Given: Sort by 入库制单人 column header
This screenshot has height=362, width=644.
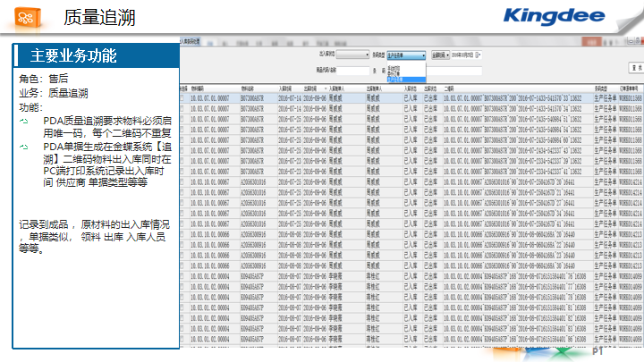Looking at the screenshot, I should (x=336, y=88).
